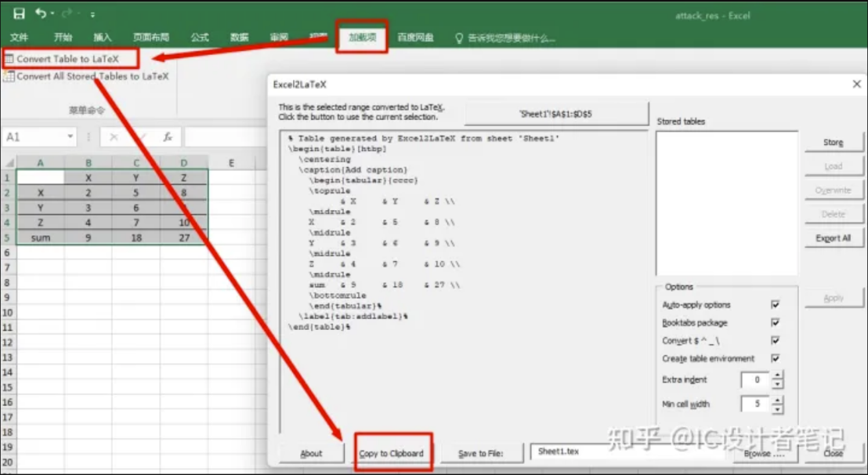Image resolution: width=868 pixels, height=475 pixels.
Task: Click the fx insert function icon
Action: tap(167, 137)
